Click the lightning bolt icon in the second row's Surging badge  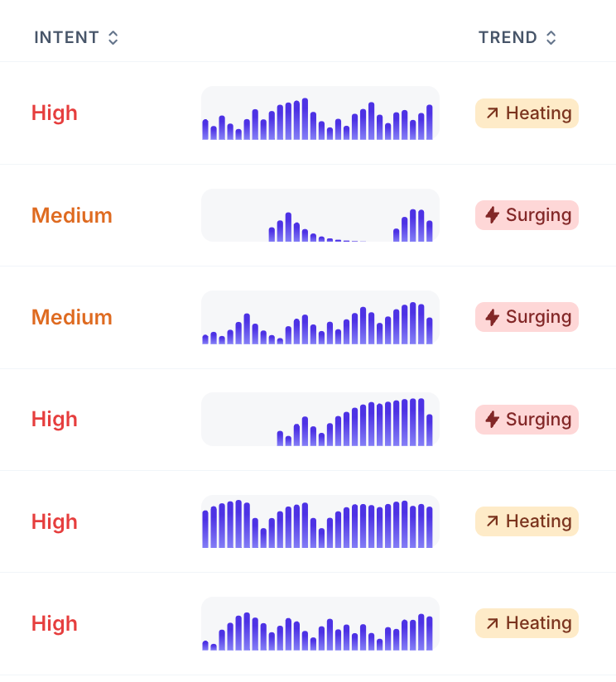493,215
